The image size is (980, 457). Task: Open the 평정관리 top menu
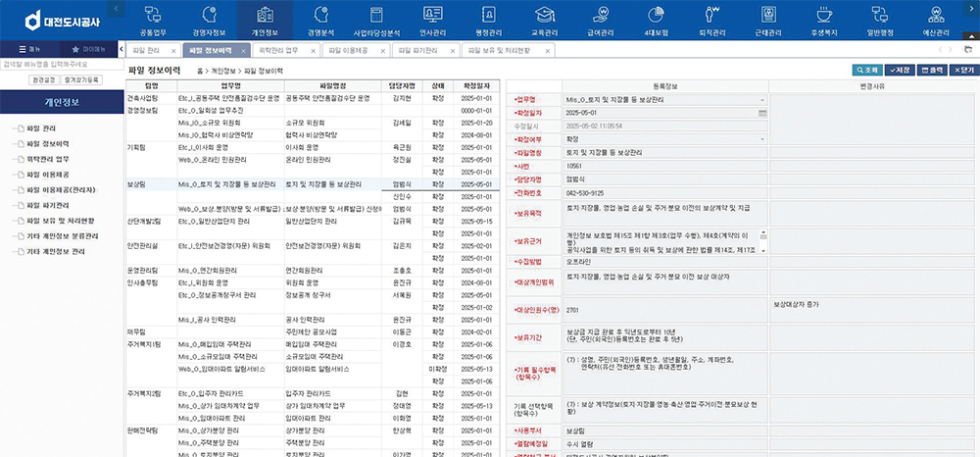[x=488, y=21]
